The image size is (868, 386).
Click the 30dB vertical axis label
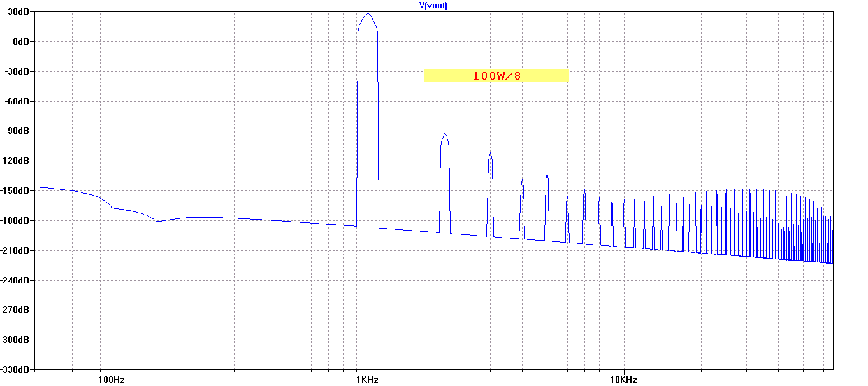tap(20, 11)
